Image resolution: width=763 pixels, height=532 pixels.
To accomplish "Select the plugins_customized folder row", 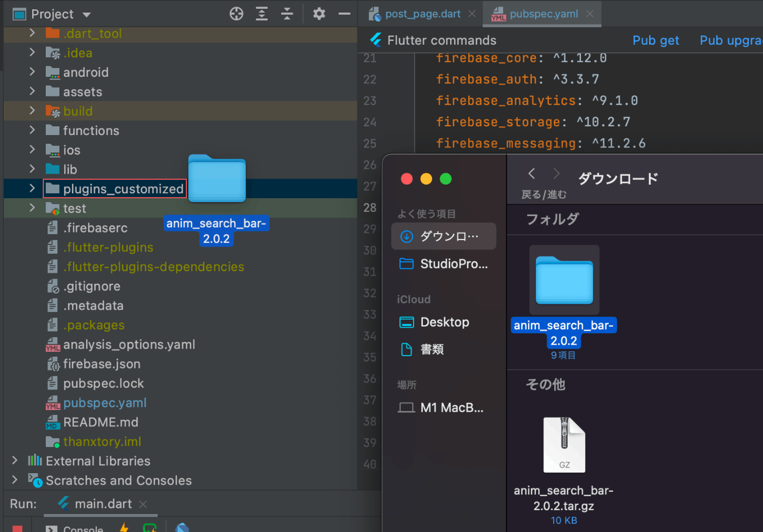I will tap(180, 188).
